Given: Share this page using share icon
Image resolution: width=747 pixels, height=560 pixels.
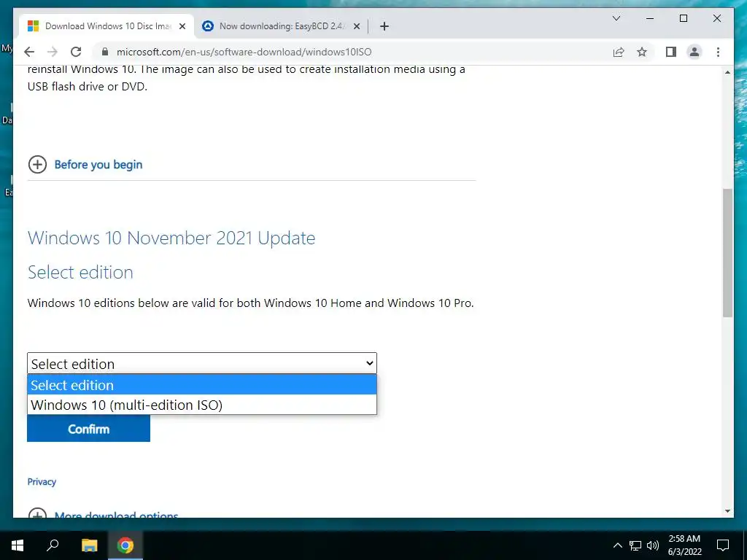Looking at the screenshot, I should (x=619, y=52).
